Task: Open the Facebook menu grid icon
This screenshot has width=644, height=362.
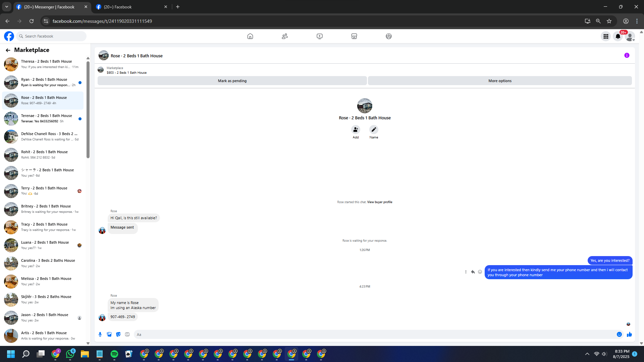Action: click(606, 36)
